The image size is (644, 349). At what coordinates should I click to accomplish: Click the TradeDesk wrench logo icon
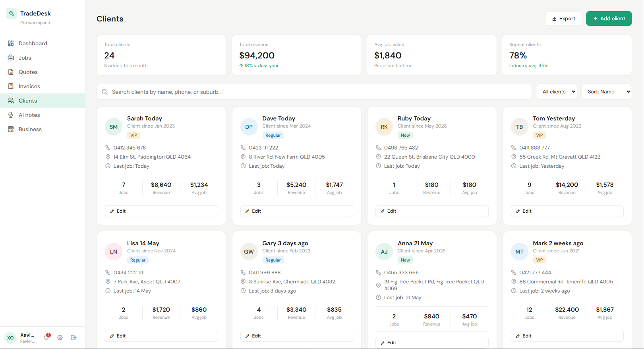click(12, 14)
